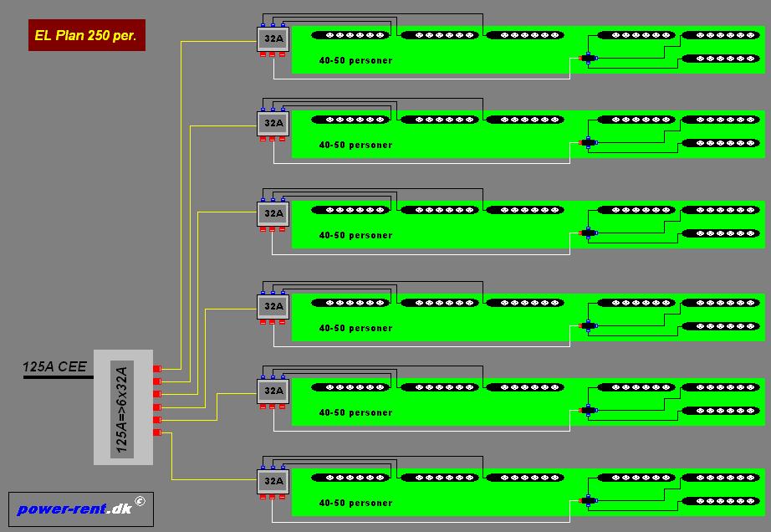
Task: Select the 32A box in the fourth row
Action: (x=273, y=307)
